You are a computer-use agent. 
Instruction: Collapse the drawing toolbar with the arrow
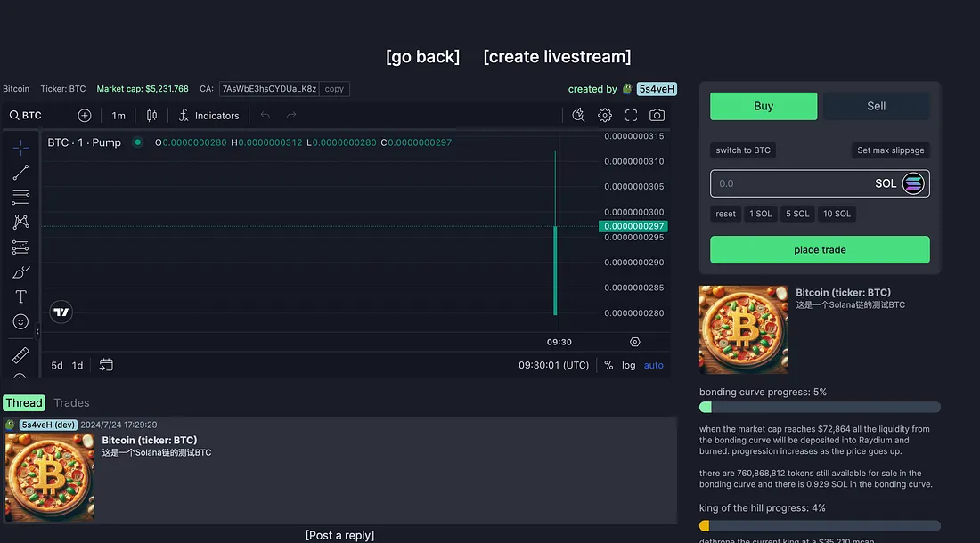coord(37,332)
